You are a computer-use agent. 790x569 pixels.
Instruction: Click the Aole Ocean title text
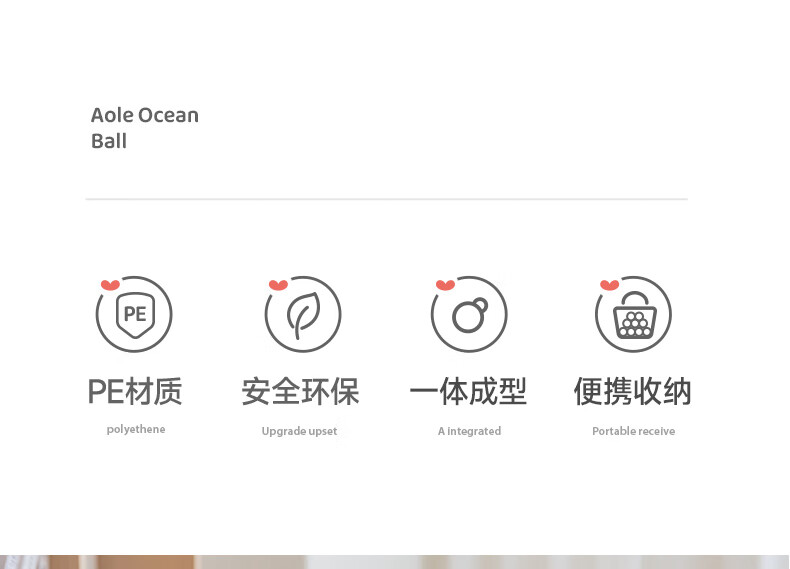[145, 115]
